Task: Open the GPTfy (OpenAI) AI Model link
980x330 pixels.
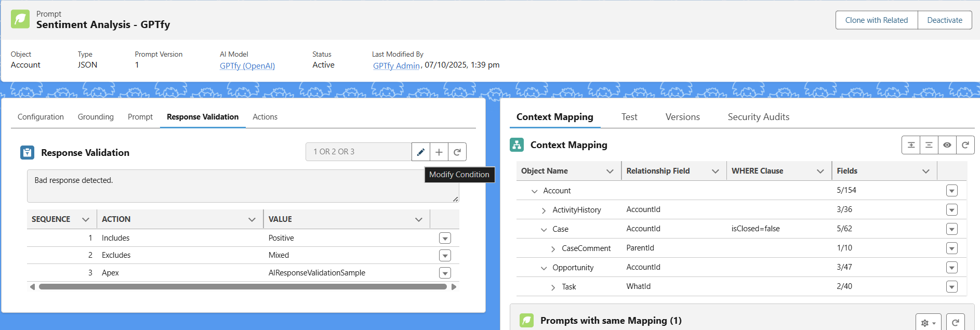Action: [247, 65]
